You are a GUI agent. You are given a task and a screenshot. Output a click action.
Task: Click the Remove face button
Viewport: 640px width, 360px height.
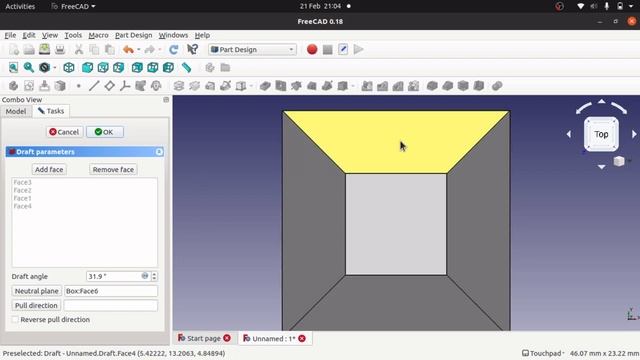click(x=113, y=169)
